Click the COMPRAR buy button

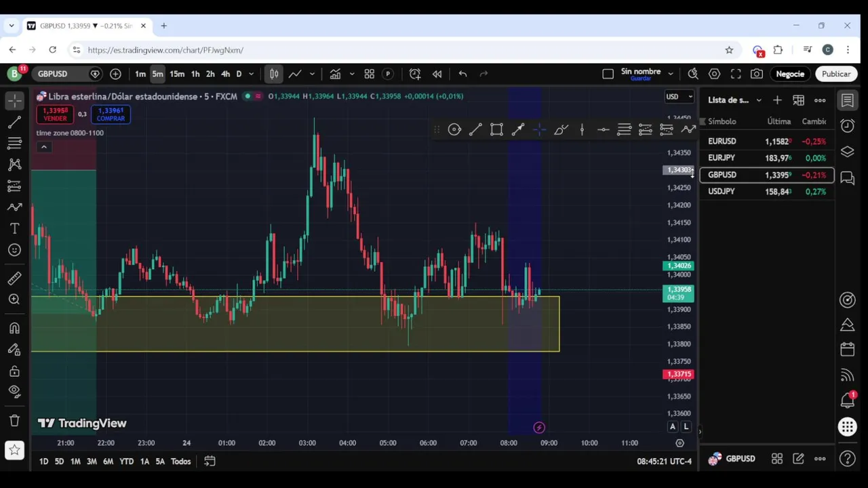[x=111, y=115]
